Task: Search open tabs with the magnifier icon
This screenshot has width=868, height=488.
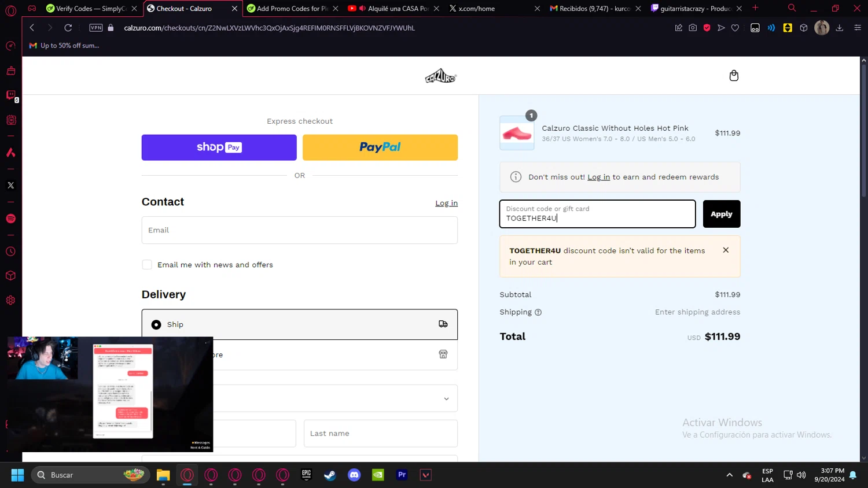Action: click(792, 8)
